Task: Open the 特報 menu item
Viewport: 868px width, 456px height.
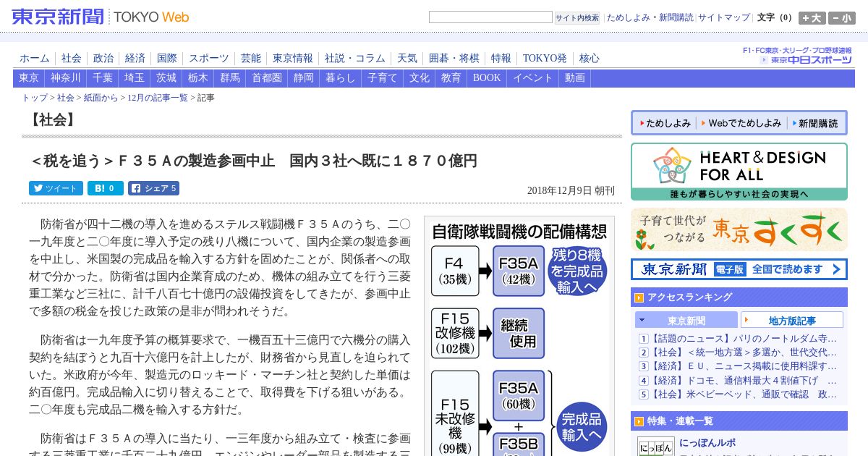Action: 501,59
